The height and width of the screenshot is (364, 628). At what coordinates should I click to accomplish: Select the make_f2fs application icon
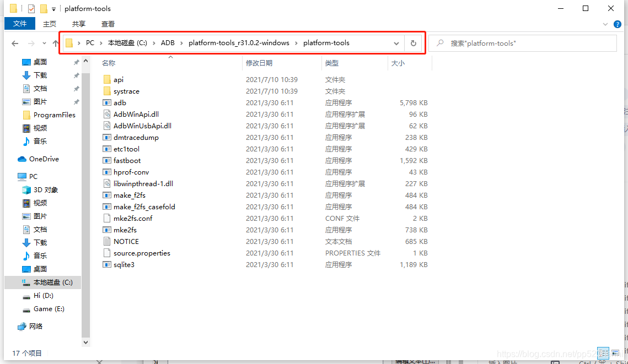pyautogui.click(x=107, y=195)
